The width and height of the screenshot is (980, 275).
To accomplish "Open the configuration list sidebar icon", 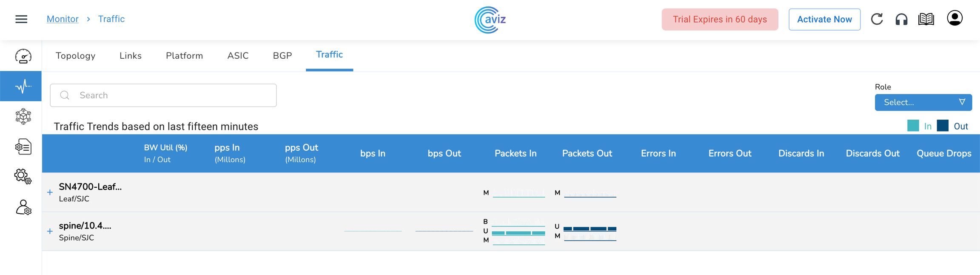I will click(x=23, y=147).
